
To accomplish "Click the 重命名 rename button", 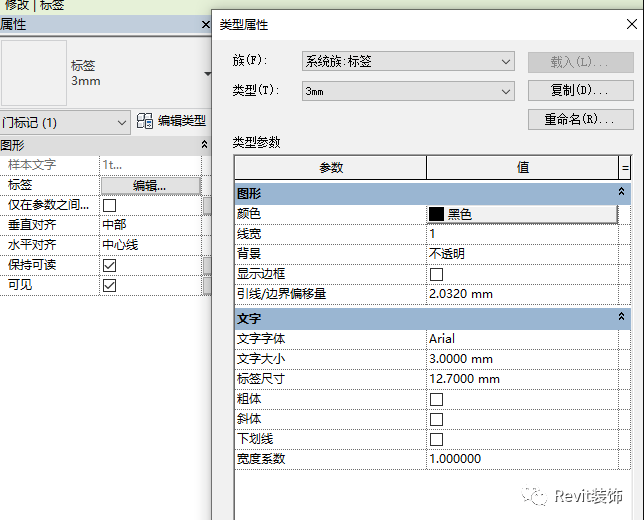I will pyautogui.click(x=580, y=119).
